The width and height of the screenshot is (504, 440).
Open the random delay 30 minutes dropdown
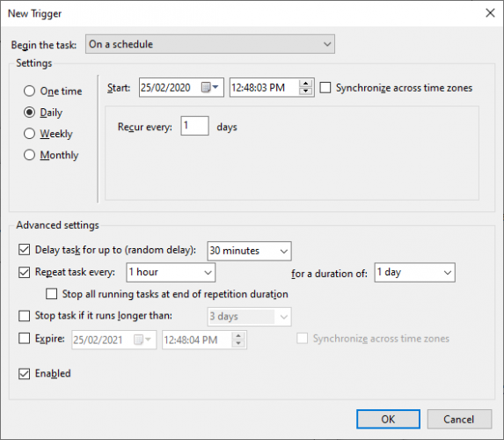250,251
